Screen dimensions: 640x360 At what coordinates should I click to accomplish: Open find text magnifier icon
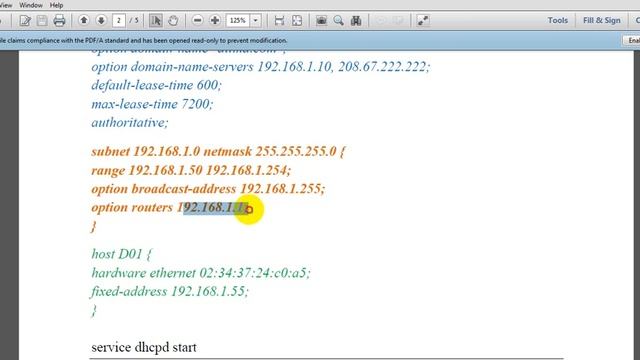click(338, 20)
